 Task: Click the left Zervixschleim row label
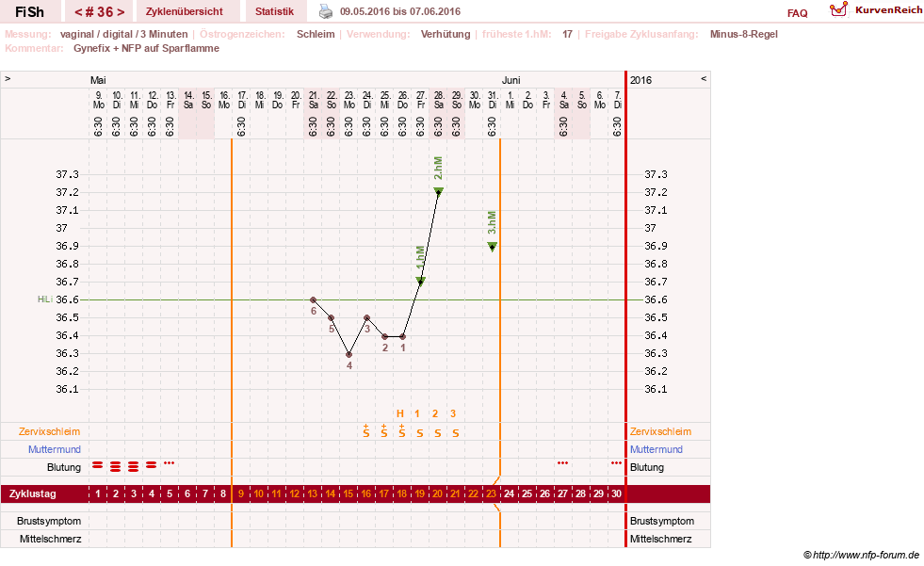point(50,431)
